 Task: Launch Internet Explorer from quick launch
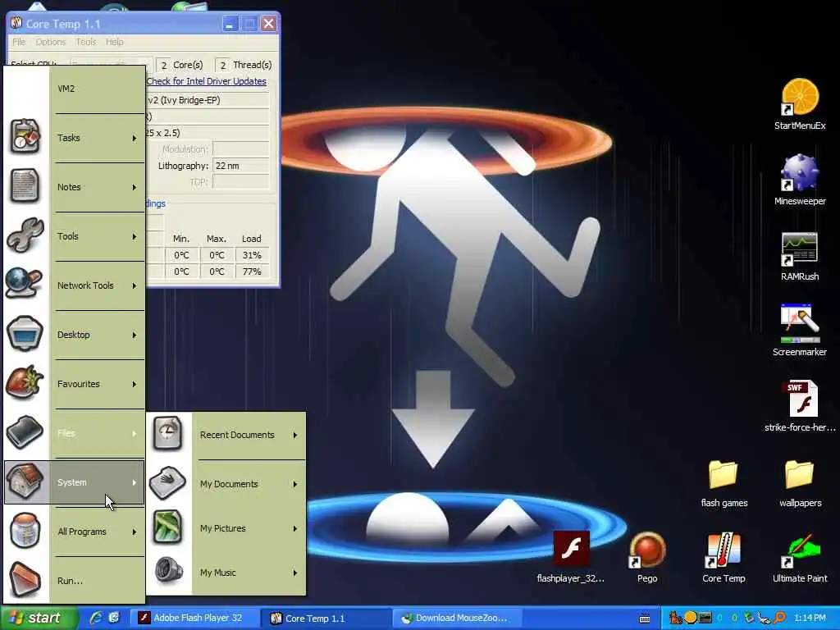(x=97, y=618)
